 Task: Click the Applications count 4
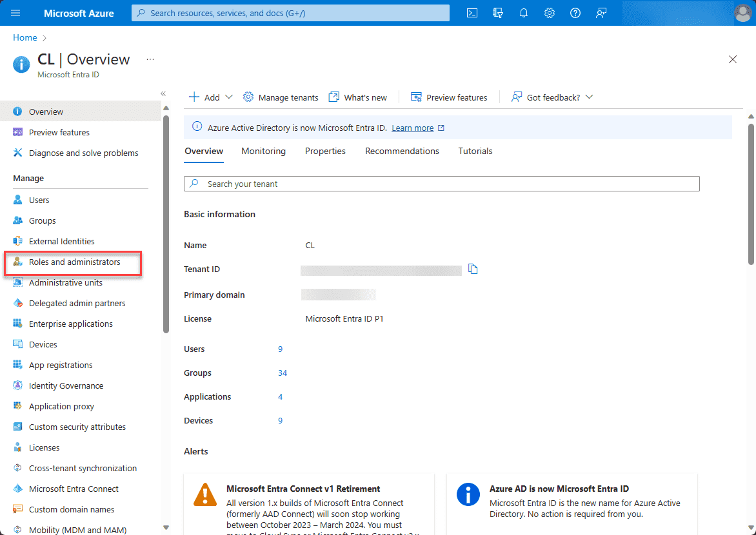(280, 396)
